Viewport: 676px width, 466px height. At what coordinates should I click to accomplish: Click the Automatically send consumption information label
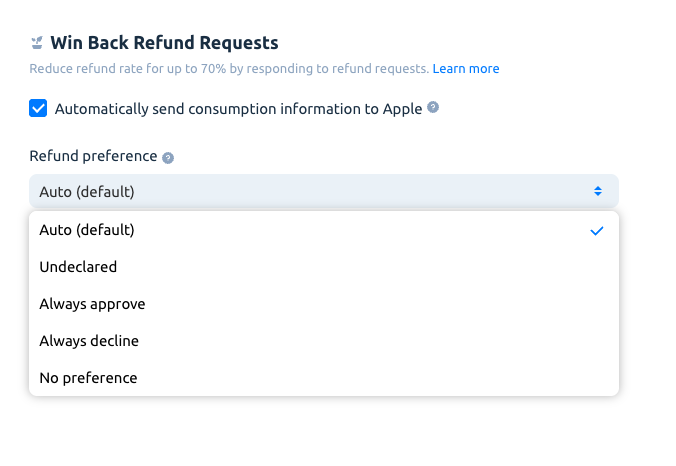(x=238, y=109)
